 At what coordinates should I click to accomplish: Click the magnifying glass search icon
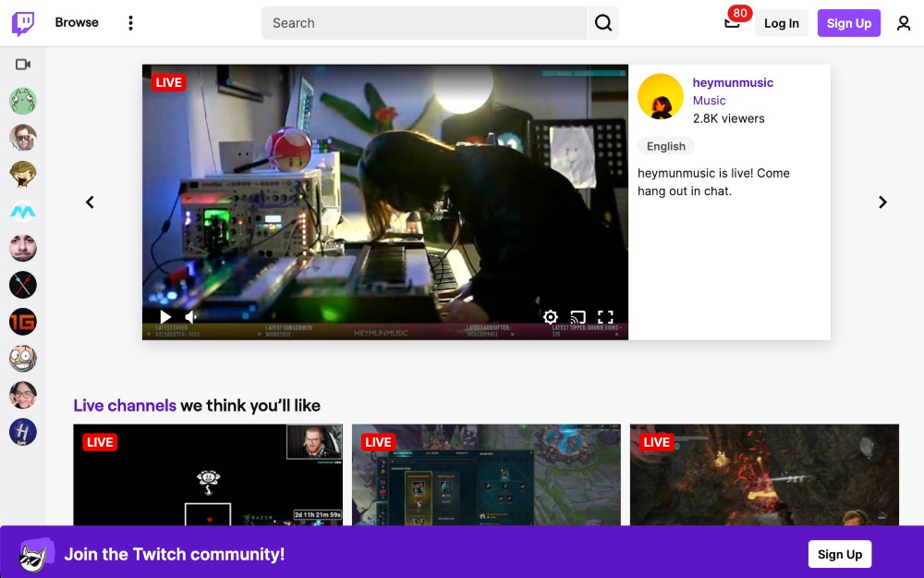(602, 22)
